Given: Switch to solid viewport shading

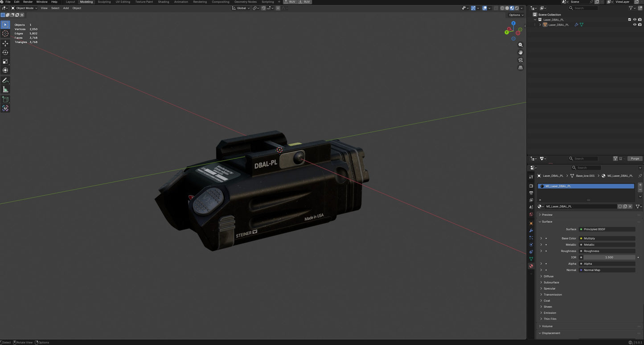Looking at the screenshot, I should (507, 8).
